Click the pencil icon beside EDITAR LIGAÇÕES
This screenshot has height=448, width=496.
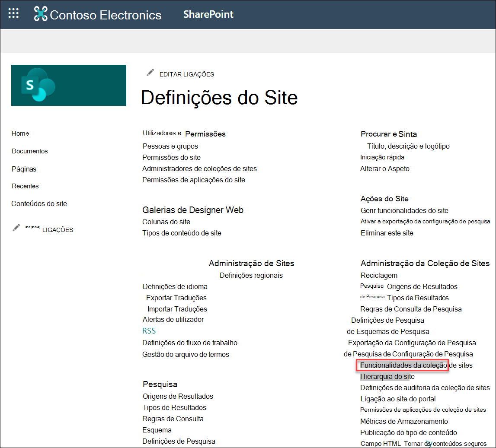click(x=150, y=73)
